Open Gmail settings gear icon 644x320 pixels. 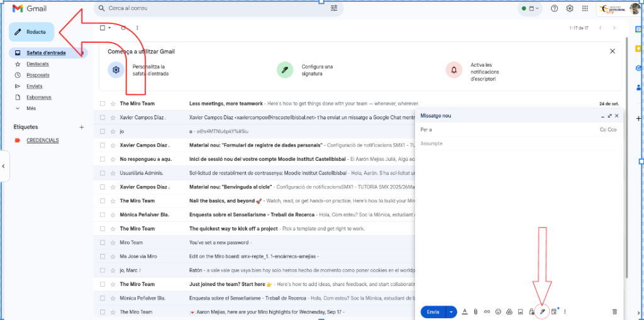click(570, 9)
